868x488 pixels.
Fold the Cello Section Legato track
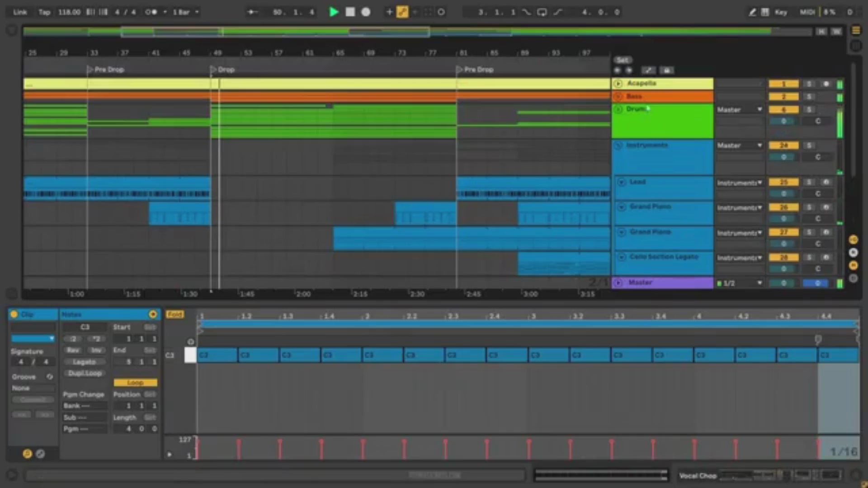[x=622, y=257]
